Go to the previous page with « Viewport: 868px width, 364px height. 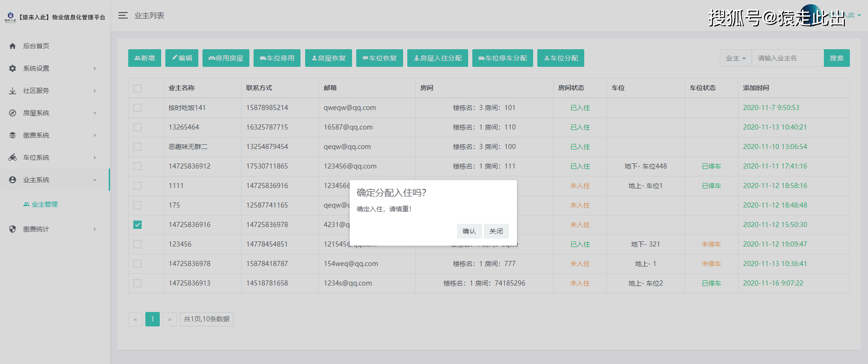(135, 319)
